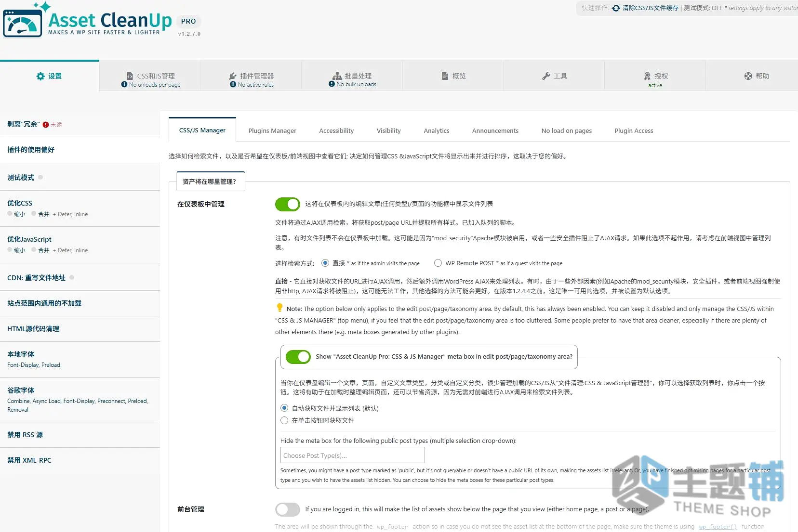The width and height of the screenshot is (798, 532).
Task: Click the info icon next to No unloads per page
Action: 124,84
